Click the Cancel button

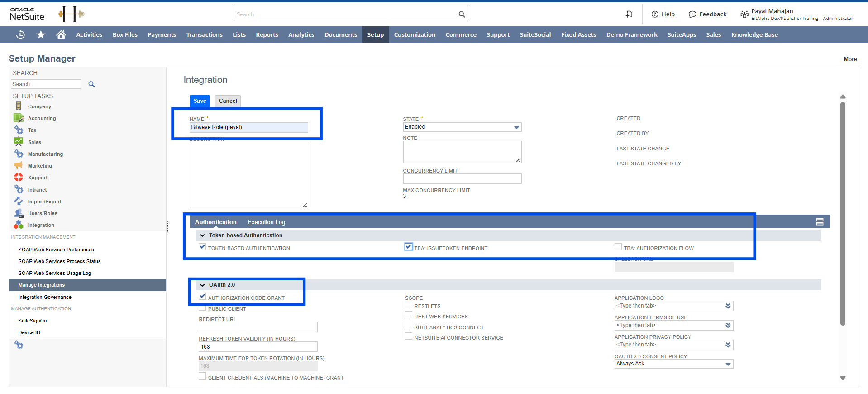click(228, 101)
